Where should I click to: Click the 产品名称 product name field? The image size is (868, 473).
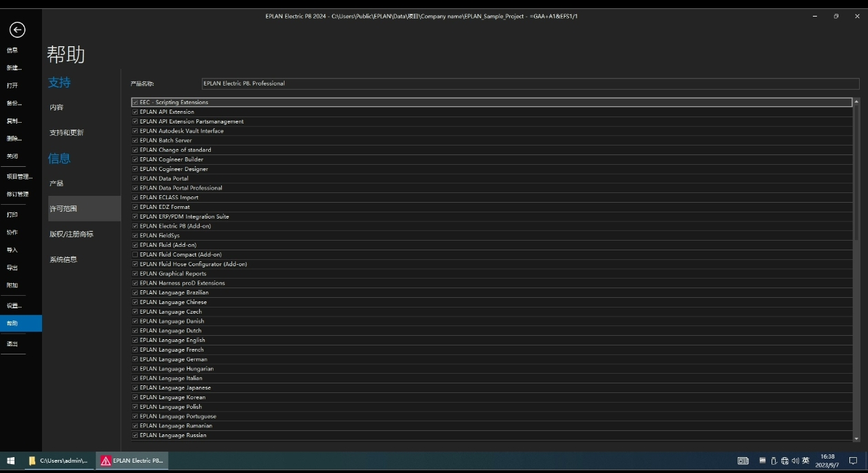[x=530, y=83]
